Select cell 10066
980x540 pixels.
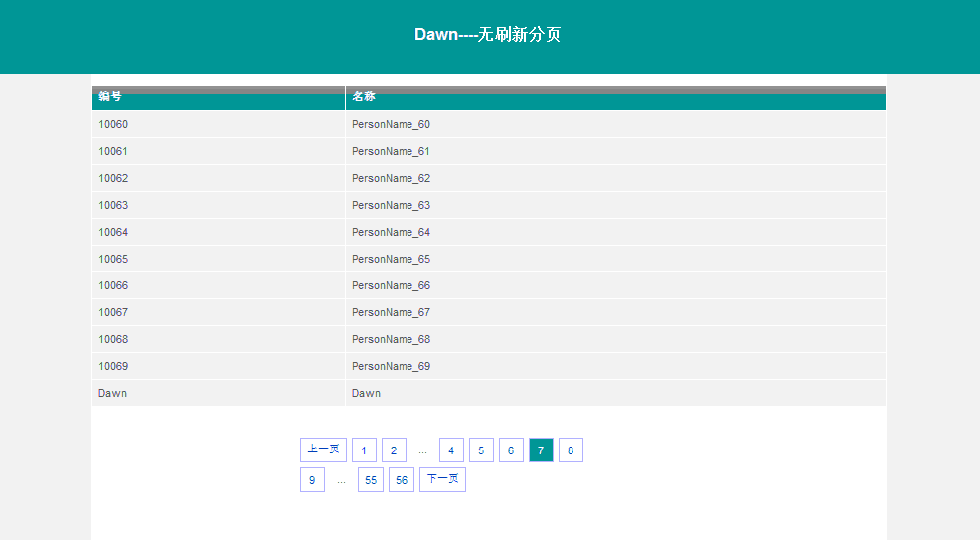pos(218,285)
